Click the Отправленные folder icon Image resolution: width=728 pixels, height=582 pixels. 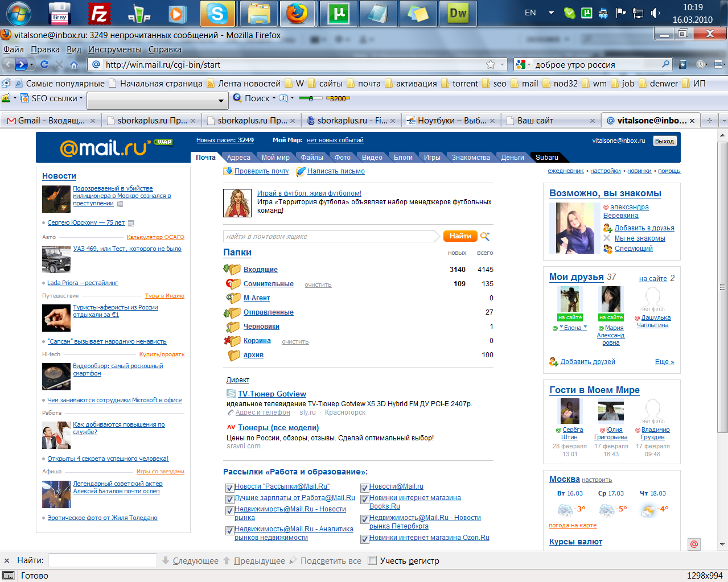pyautogui.click(x=232, y=312)
